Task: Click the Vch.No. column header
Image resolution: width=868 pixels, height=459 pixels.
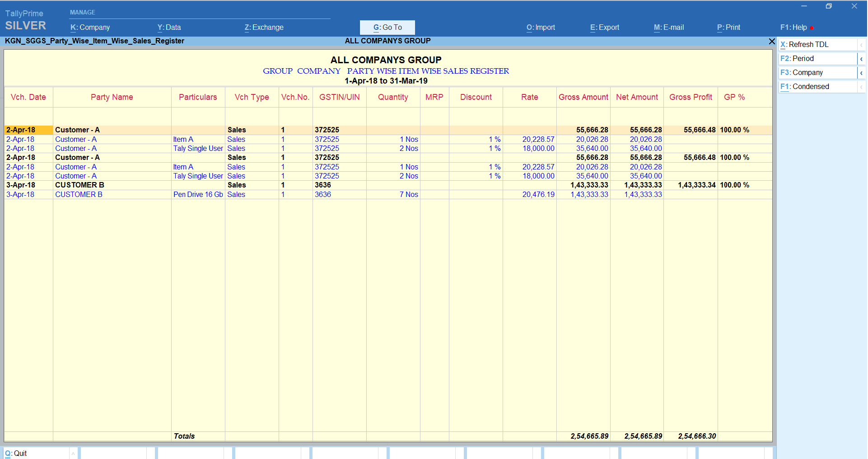Action: (295, 97)
